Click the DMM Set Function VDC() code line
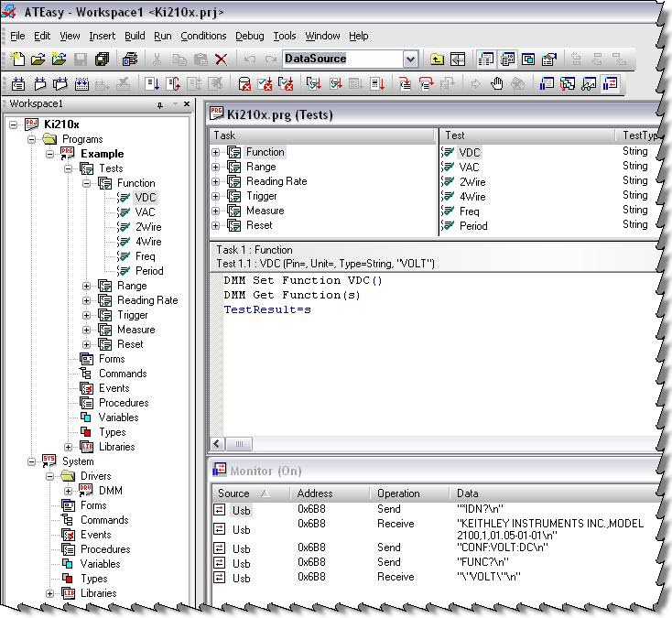This screenshot has width=672, height=618. point(302,281)
